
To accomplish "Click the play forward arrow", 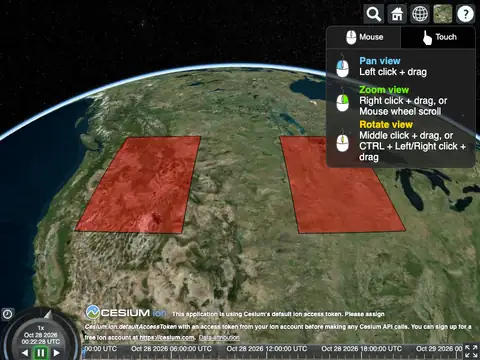I will coord(56,353).
